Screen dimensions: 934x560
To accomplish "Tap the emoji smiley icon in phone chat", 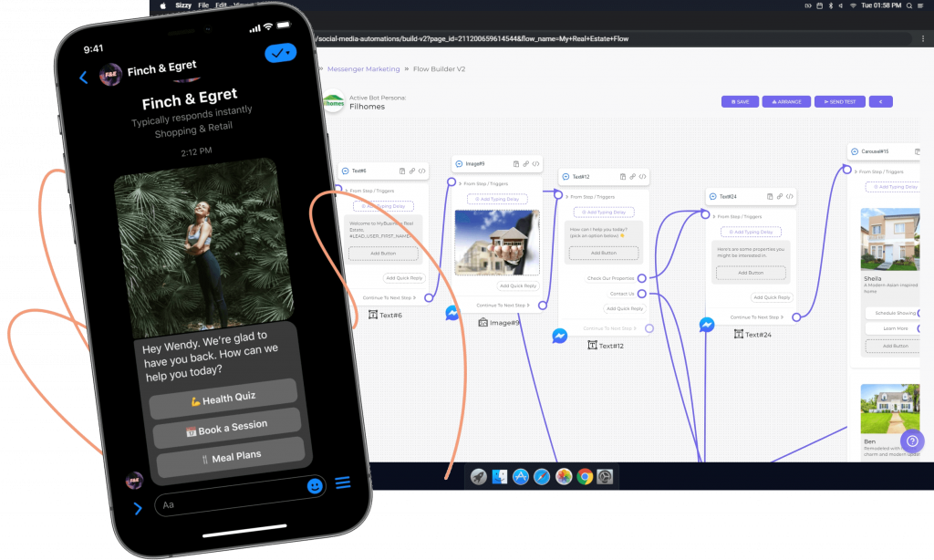I will tap(315, 486).
